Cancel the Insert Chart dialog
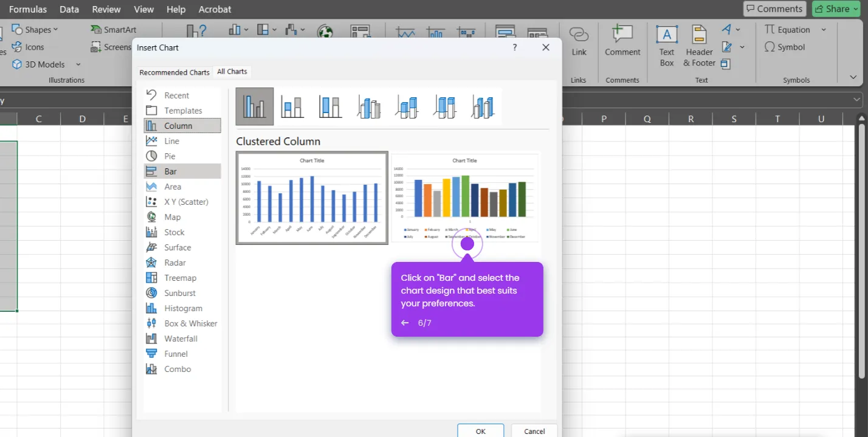 coord(533,431)
